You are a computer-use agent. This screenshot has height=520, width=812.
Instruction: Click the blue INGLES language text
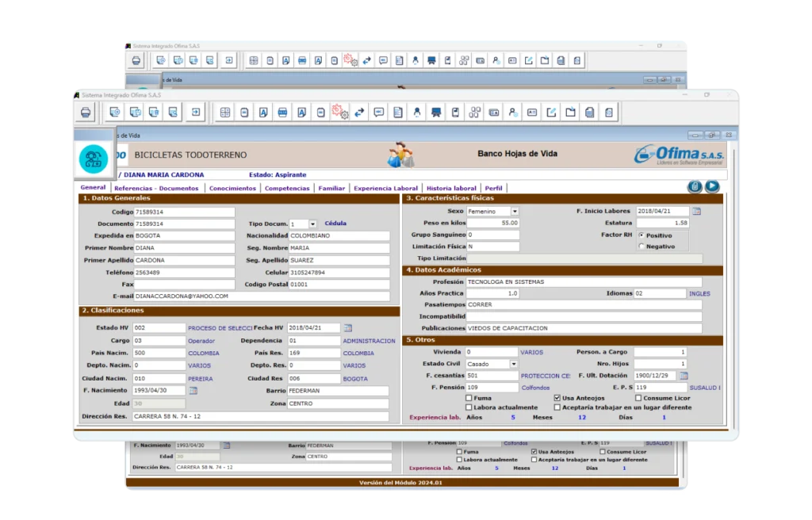(x=699, y=293)
